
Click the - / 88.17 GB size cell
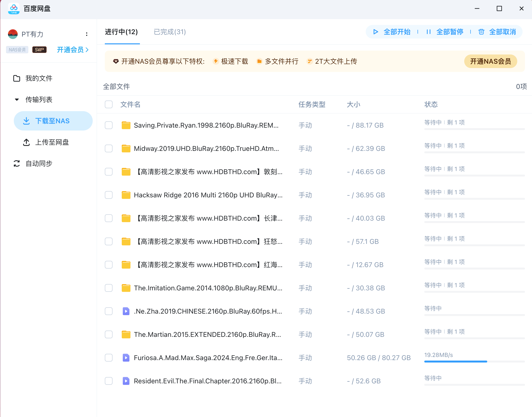tap(365, 125)
